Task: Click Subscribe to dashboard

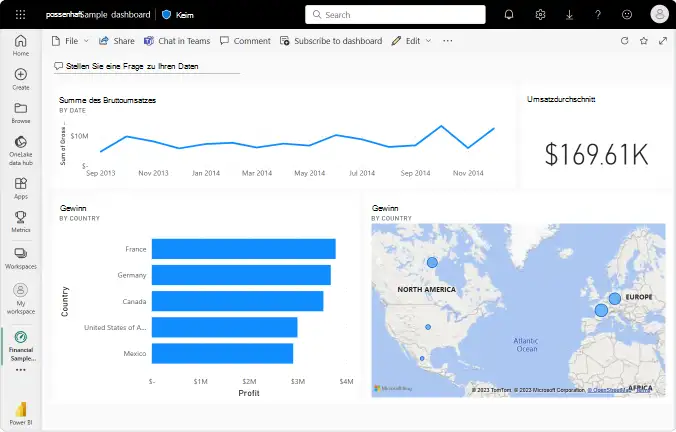Action: [x=331, y=41]
